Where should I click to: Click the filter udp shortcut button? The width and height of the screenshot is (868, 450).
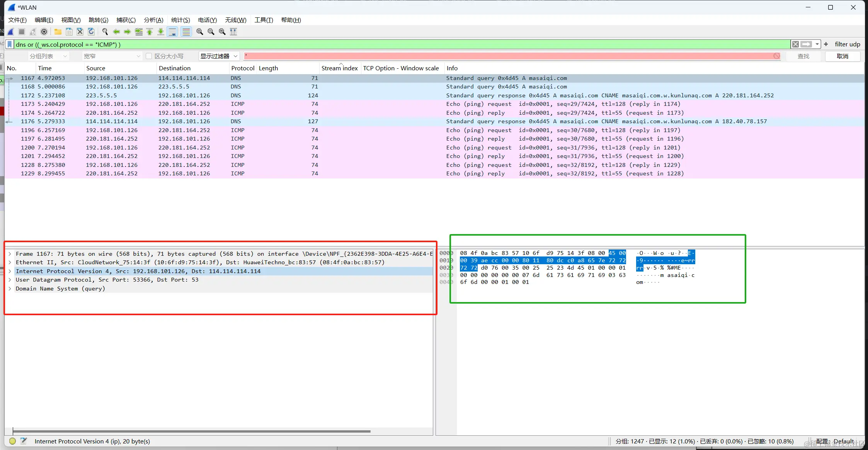[x=847, y=44]
